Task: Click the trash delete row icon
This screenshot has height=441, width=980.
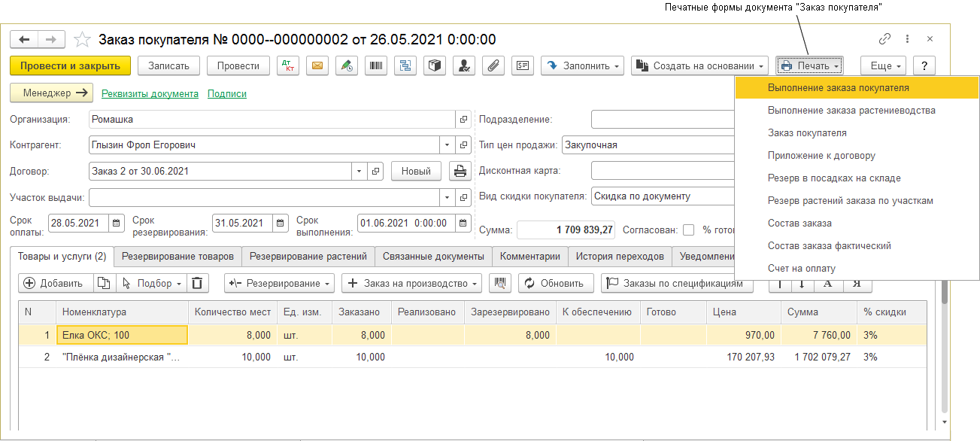Action: [197, 283]
